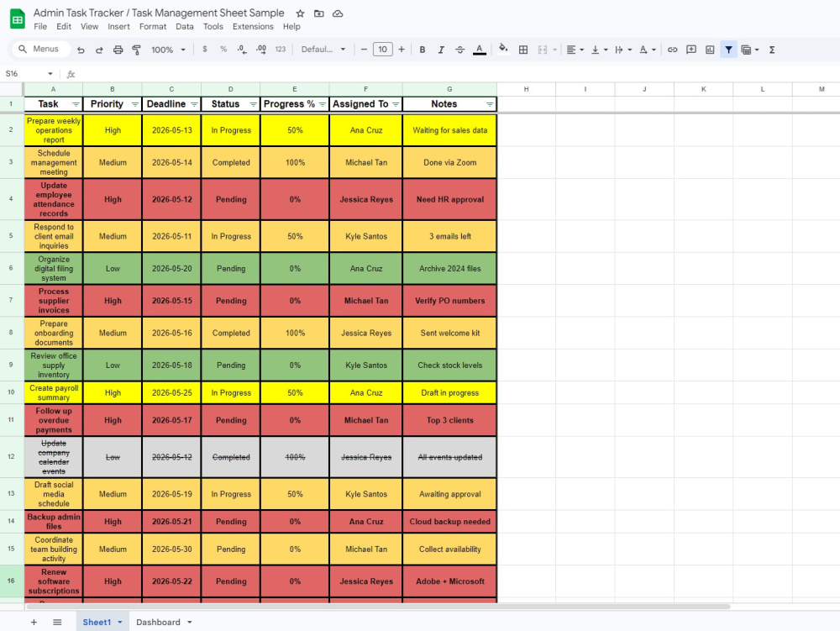The image size is (840, 631).
Task: Open text wrapping dropdown
Action: (623, 50)
